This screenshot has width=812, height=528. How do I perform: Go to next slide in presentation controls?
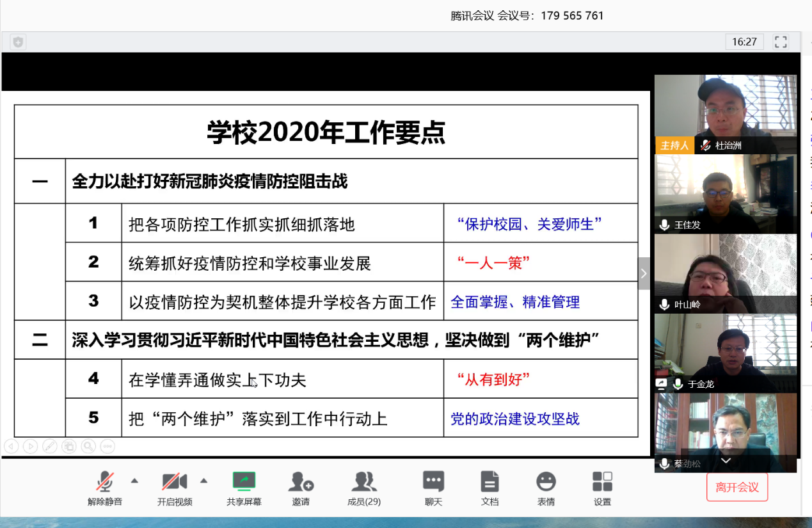[30, 446]
